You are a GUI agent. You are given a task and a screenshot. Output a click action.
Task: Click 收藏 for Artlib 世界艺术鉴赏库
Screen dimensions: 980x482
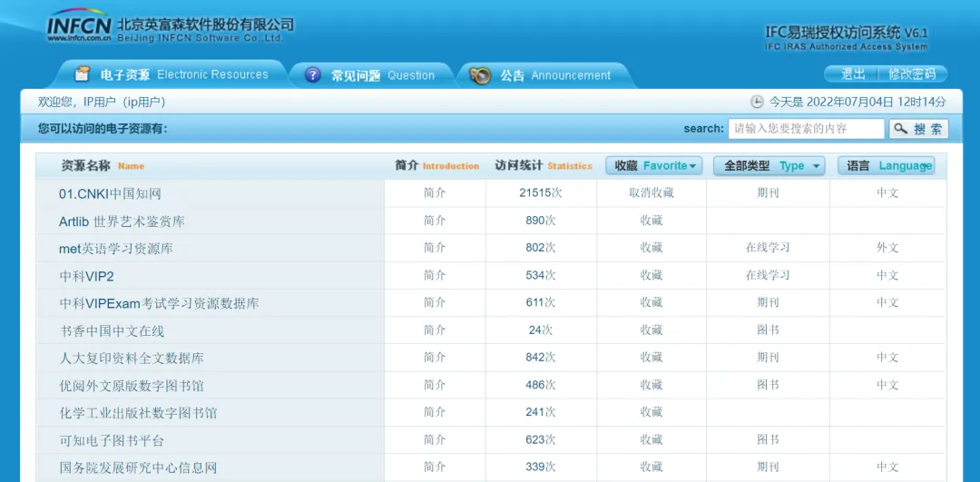pyautogui.click(x=652, y=220)
